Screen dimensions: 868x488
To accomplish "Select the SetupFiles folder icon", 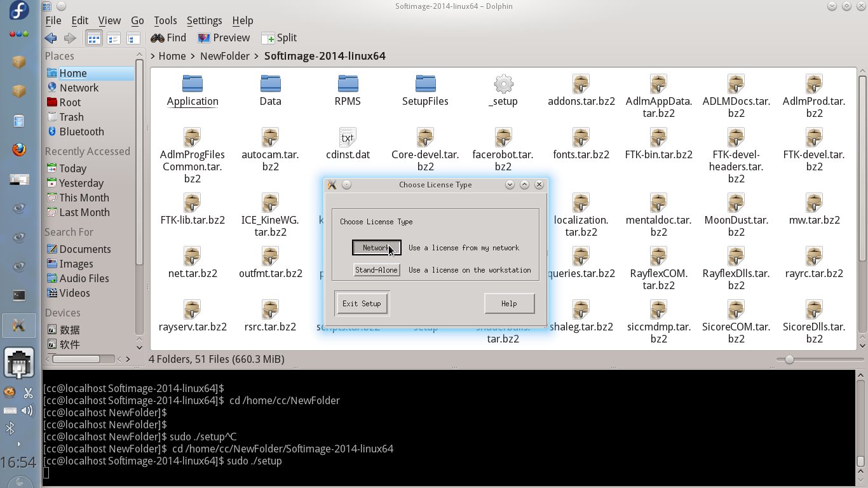I will point(426,83).
